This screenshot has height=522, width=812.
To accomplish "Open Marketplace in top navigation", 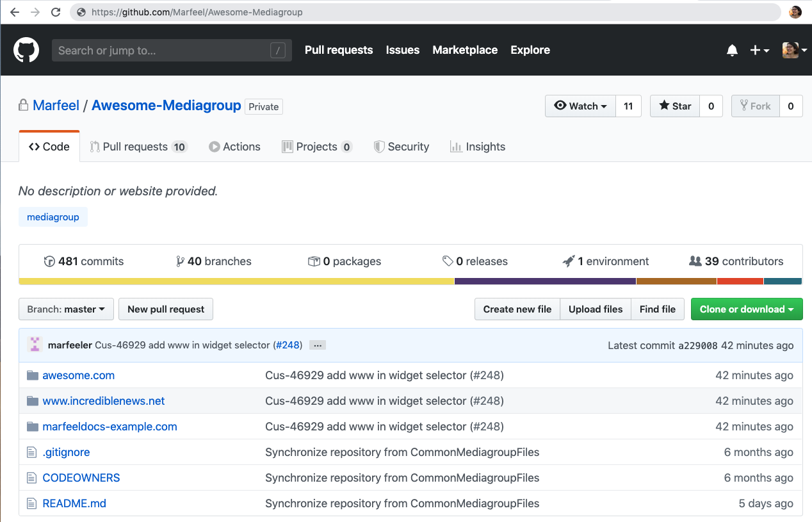I will 465,50.
